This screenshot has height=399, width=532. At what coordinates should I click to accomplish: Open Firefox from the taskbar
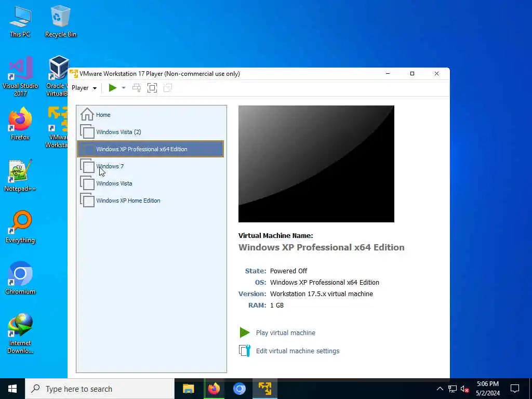[214, 389]
